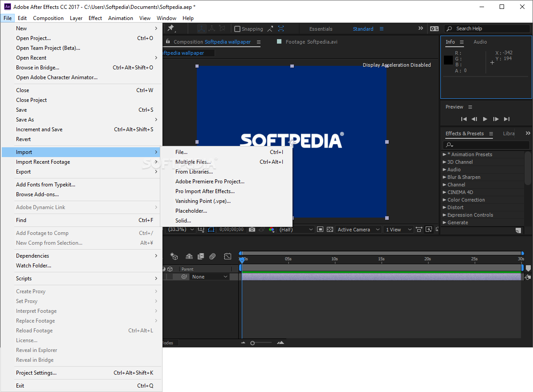Click Choose grid and guide options icon

click(x=201, y=230)
